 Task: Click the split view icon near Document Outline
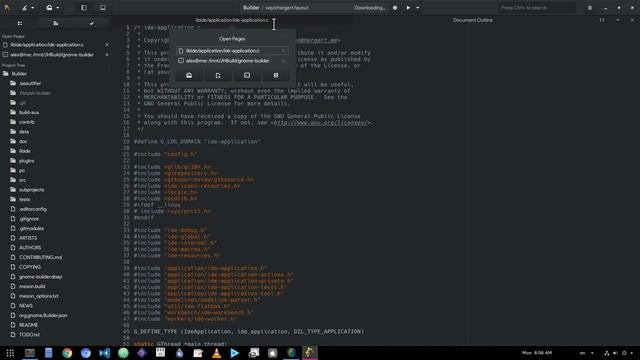602,20
